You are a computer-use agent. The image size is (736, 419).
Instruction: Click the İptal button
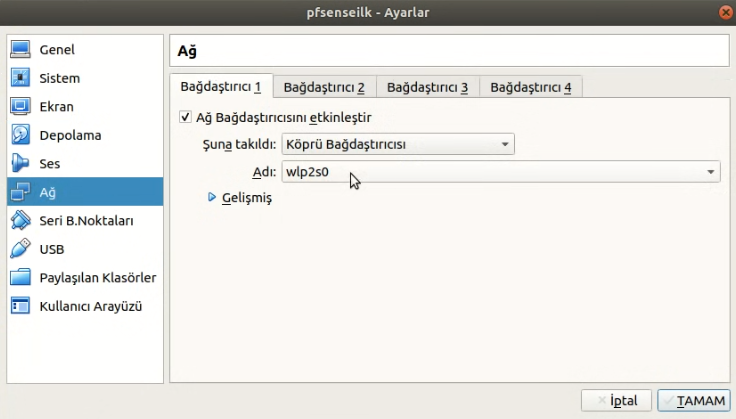click(616, 401)
